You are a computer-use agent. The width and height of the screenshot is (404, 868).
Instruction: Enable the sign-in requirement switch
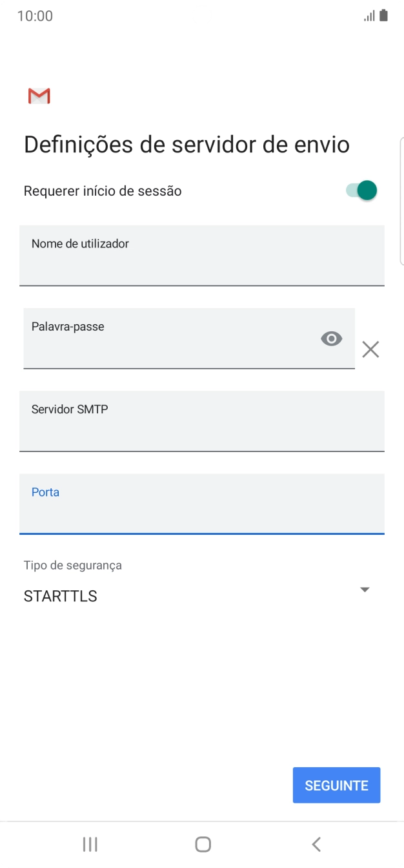[359, 190]
